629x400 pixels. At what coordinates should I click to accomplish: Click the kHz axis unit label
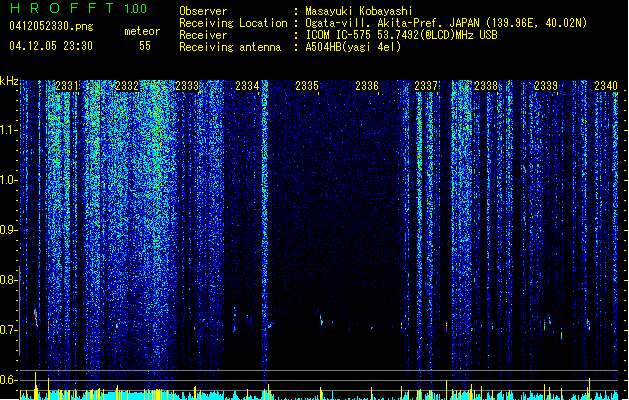coord(9,81)
